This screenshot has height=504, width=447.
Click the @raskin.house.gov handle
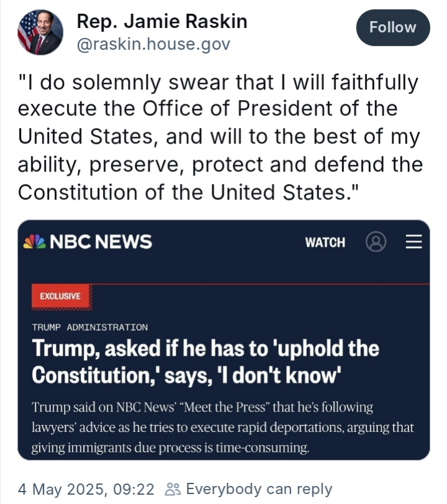tap(153, 44)
